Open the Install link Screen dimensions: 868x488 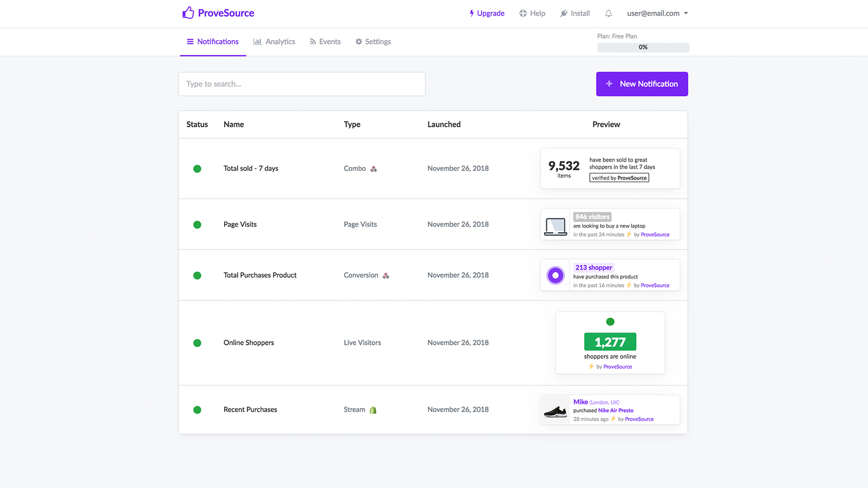pyautogui.click(x=575, y=14)
